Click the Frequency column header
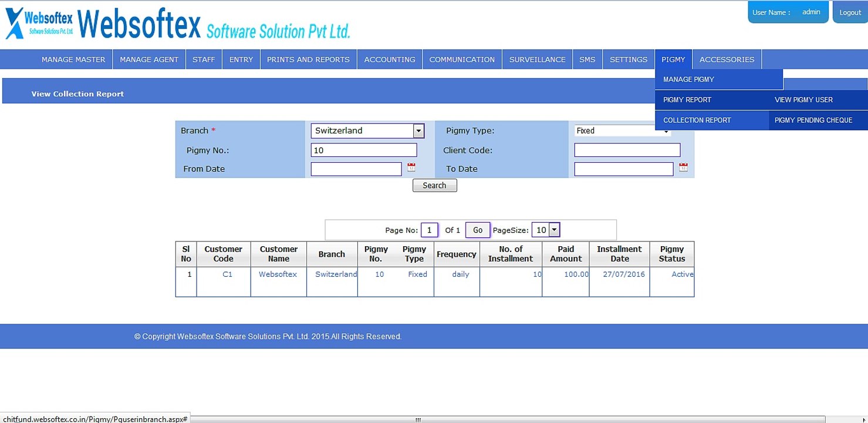868x423 pixels. pos(457,254)
